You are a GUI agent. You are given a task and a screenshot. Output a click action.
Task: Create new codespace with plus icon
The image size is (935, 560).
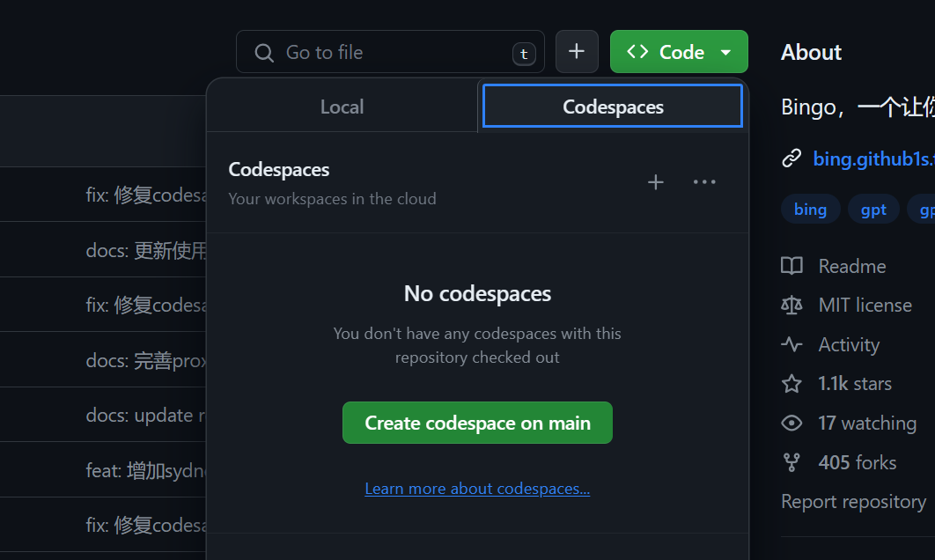coord(656,182)
